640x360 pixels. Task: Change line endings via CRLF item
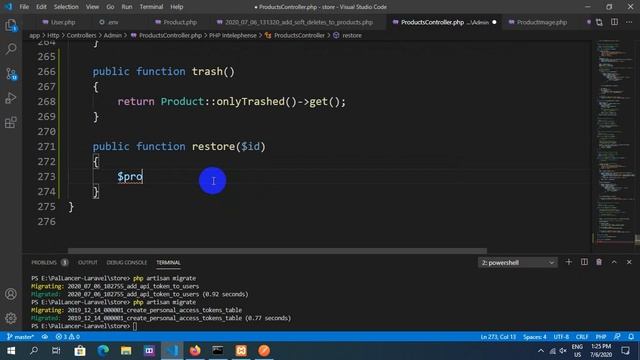582,337
